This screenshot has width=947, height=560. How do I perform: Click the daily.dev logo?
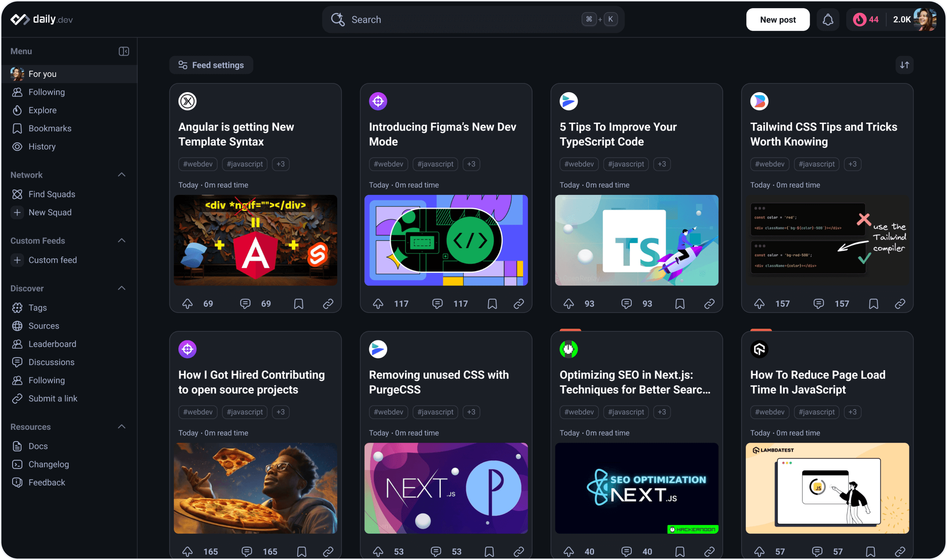pos(42,19)
